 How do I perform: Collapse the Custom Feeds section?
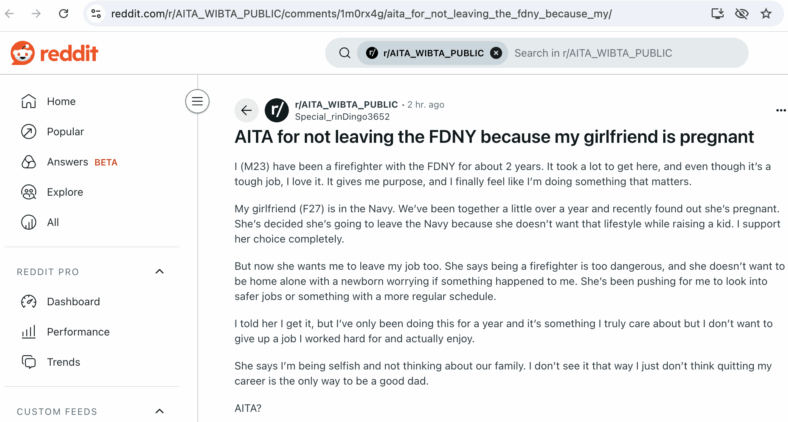(x=159, y=411)
